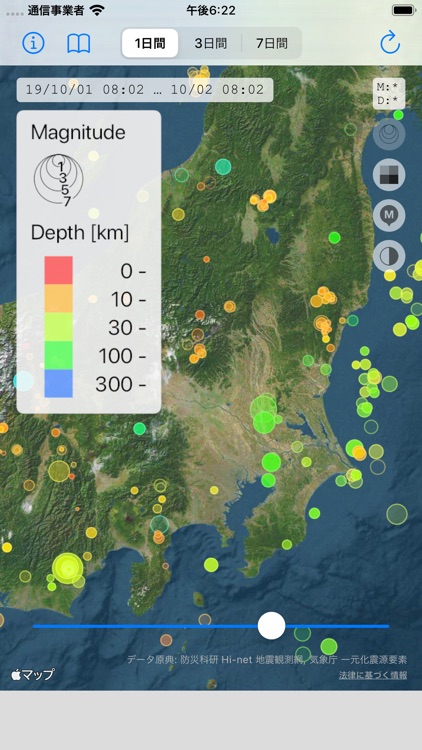Image resolution: width=422 pixels, height=750 pixels.
Task: Refresh earthquake data with reload icon
Action: pyautogui.click(x=390, y=43)
